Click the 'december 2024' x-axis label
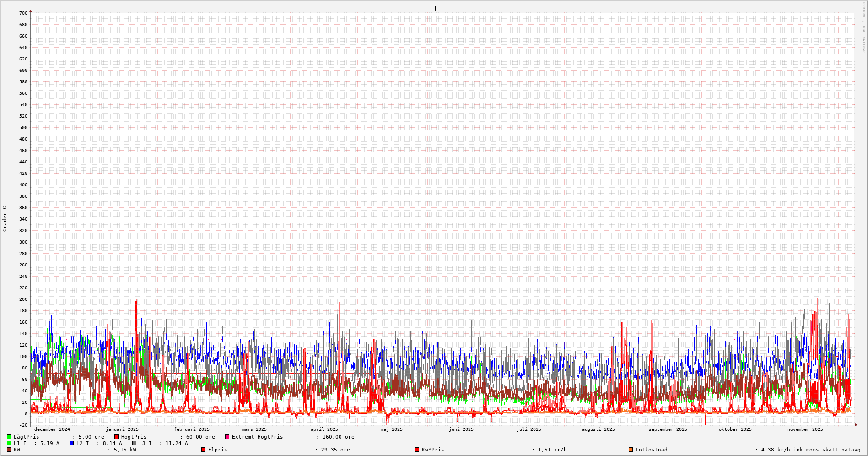 pyautogui.click(x=52, y=429)
